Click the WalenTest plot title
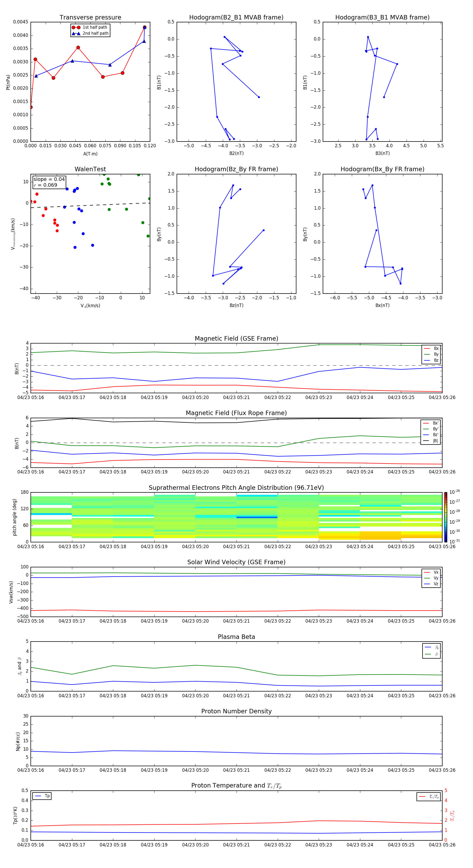473x868 pixels. tap(90, 169)
